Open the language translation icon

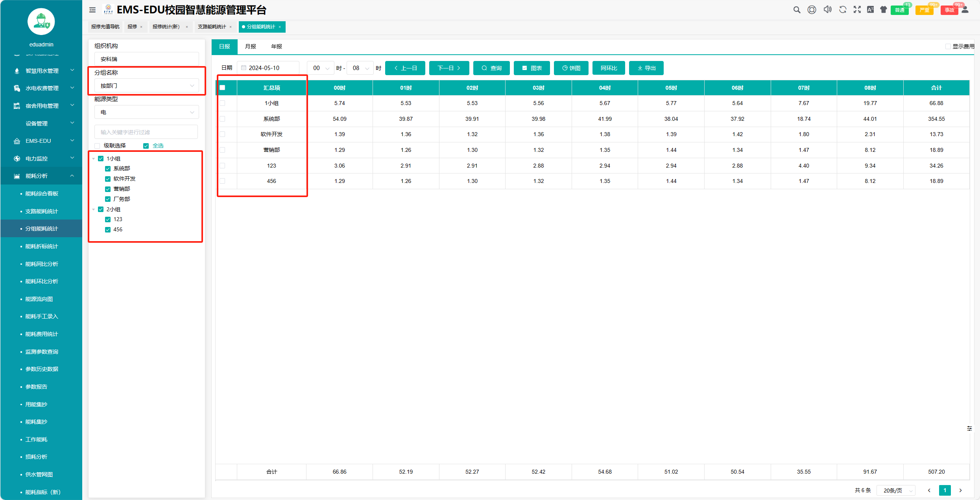click(871, 10)
